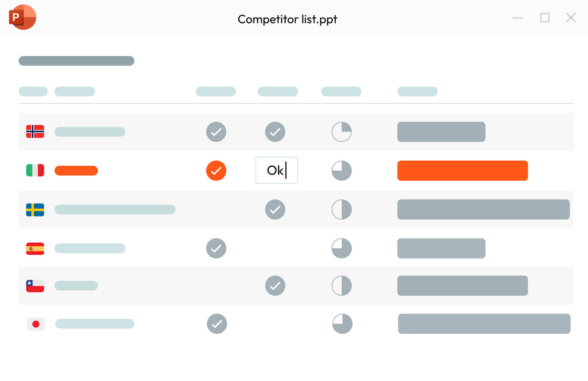Maximize the Competitor list window
Screen dimensions: 588x381
click(545, 18)
